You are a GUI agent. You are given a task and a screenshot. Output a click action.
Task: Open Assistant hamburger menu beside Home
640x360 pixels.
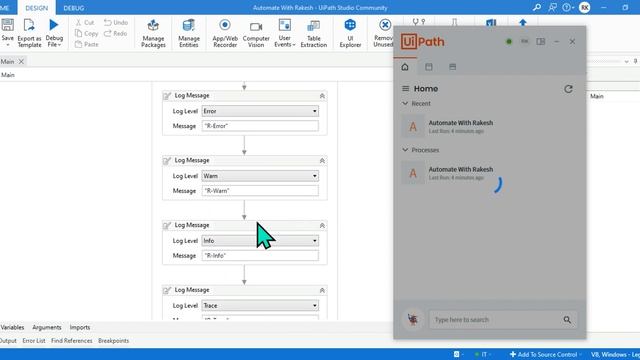405,89
